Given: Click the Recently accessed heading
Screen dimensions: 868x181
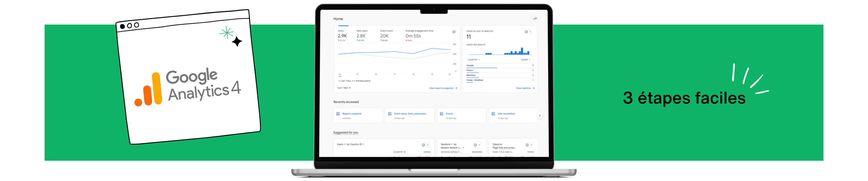Looking at the screenshot, I should point(346,102).
